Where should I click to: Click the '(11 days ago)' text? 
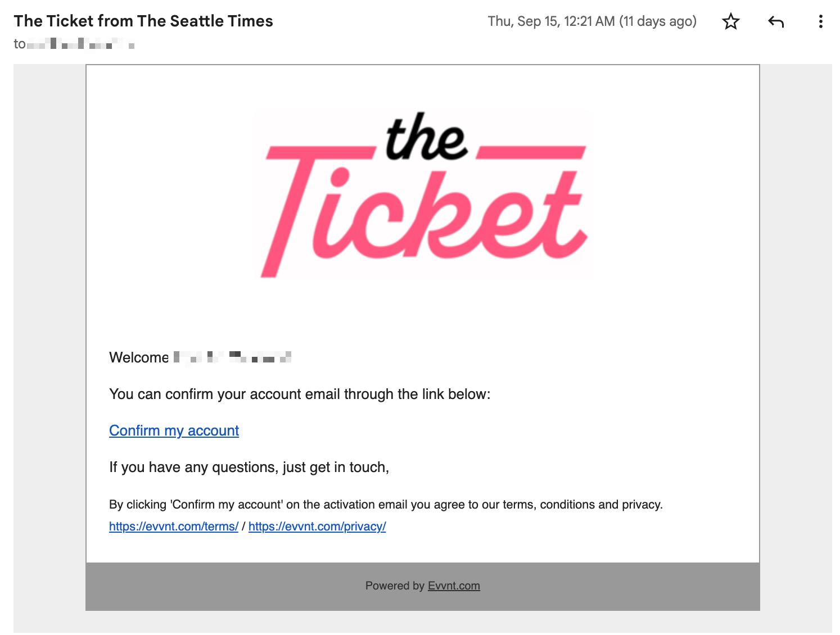point(658,21)
